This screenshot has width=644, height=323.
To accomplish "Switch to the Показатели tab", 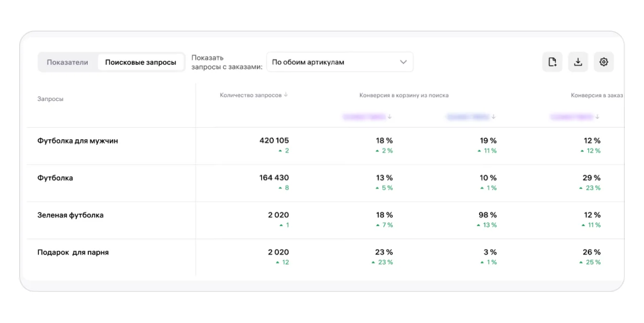I will pos(68,62).
